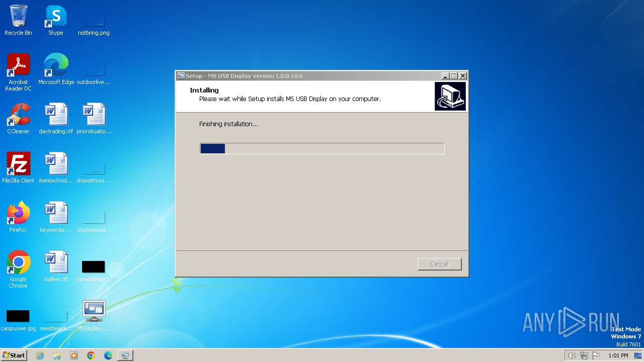This screenshot has height=362, width=644.
Task: Open Chrome from the taskbar
Action: [91, 355]
